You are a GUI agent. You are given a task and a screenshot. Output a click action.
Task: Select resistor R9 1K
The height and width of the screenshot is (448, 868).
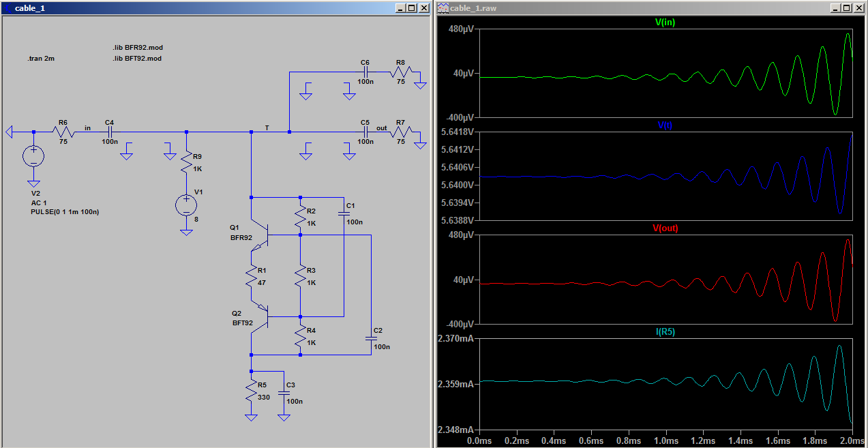[186, 163]
